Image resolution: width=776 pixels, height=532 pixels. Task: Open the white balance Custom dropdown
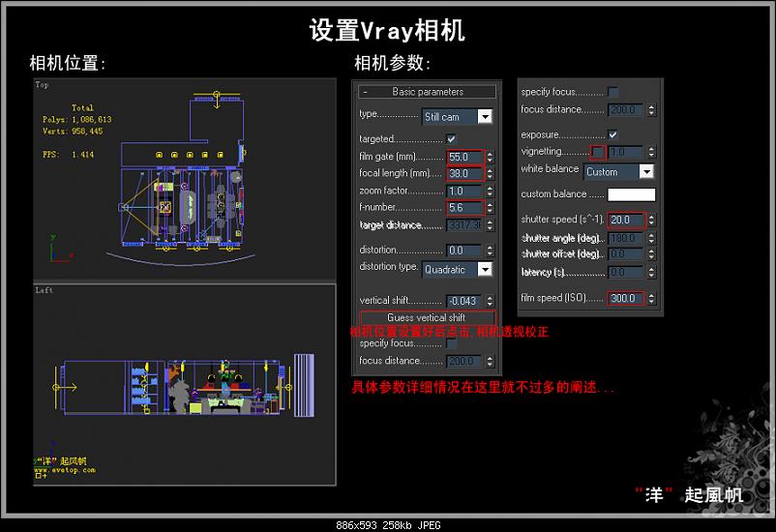click(618, 172)
